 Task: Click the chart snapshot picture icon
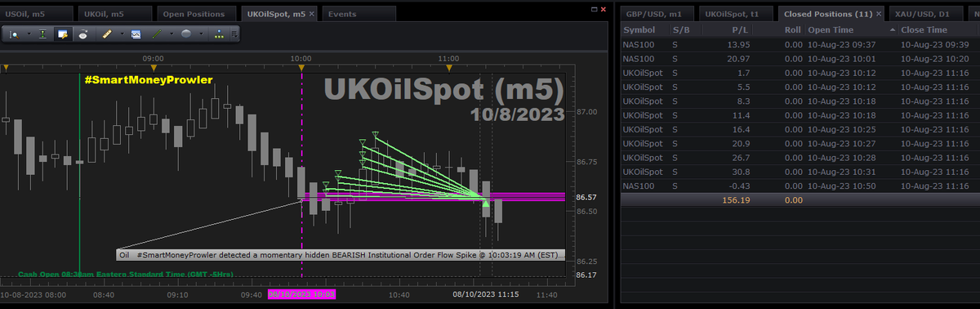(x=136, y=34)
